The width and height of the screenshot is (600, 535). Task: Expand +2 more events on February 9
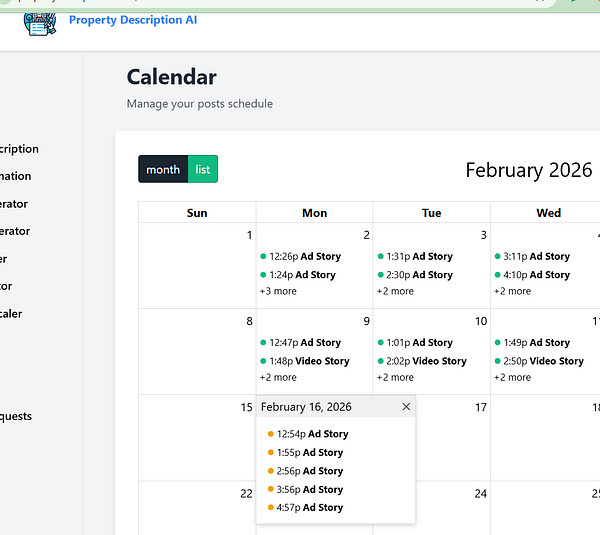(x=278, y=377)
